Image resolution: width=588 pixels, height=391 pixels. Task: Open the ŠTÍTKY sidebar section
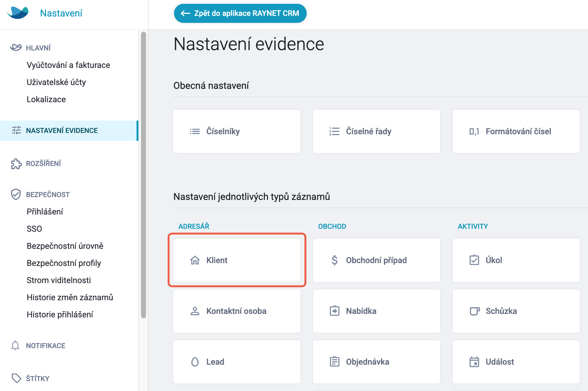click(37, 378)
